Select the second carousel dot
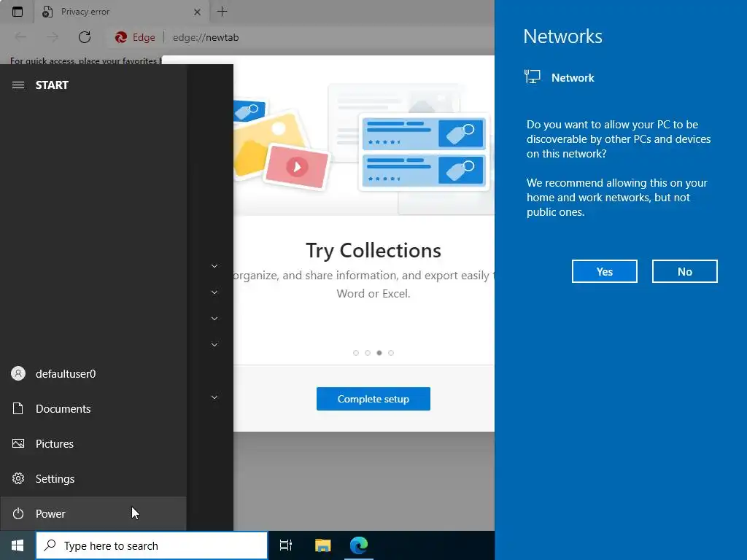The height and width of the screenshot is (560, 747). coord(368,353)
